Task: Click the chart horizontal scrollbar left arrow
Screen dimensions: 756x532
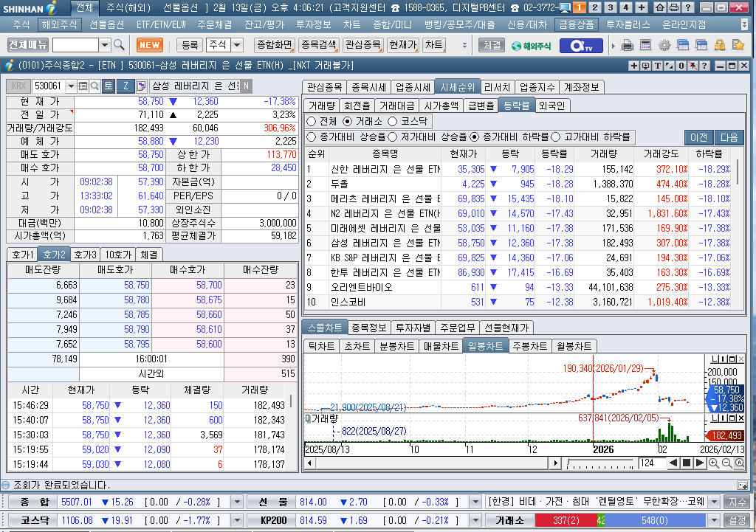Action: pyautogui.click(x=309, y=463)
